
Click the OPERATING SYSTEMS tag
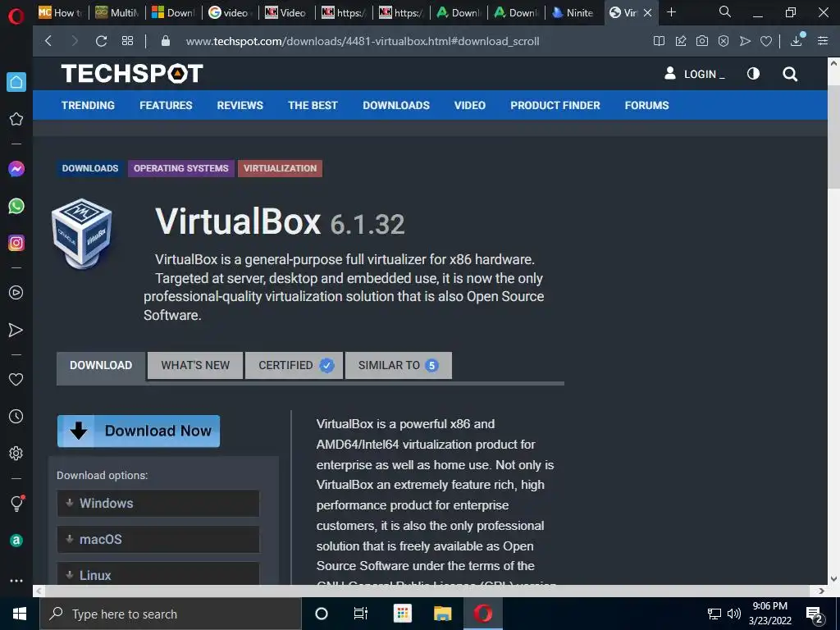point(181,168)
